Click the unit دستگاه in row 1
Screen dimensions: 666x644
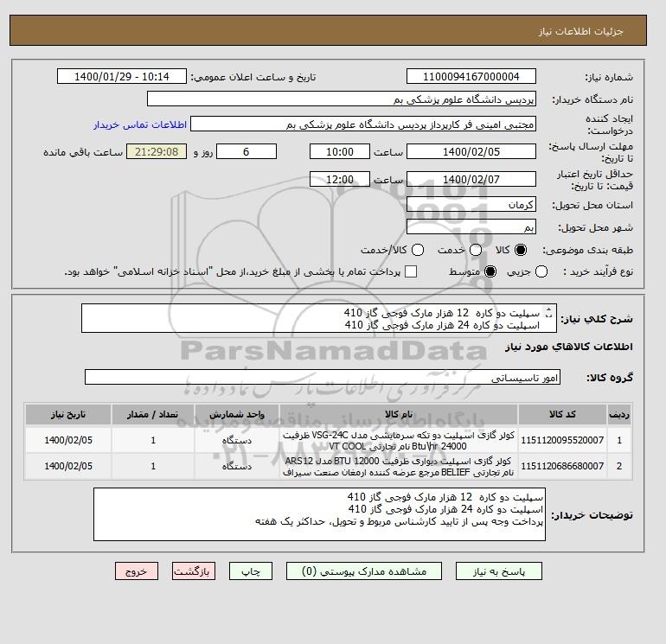click(237, 441)
